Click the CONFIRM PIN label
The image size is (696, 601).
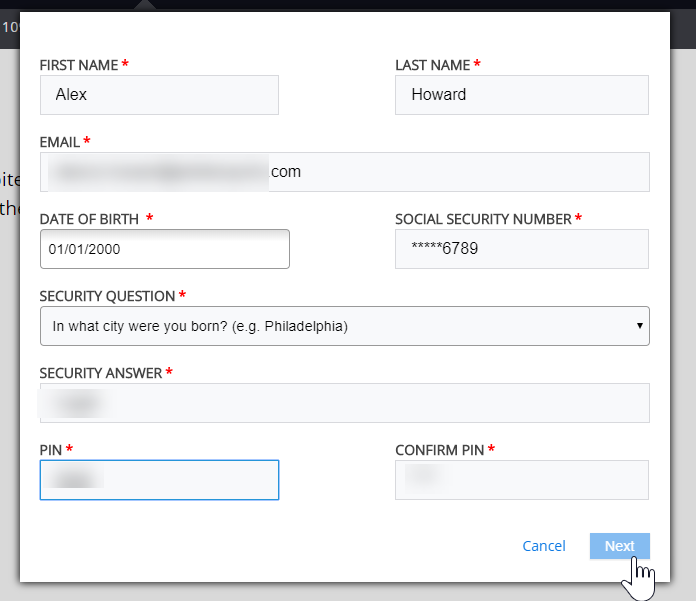439,450
